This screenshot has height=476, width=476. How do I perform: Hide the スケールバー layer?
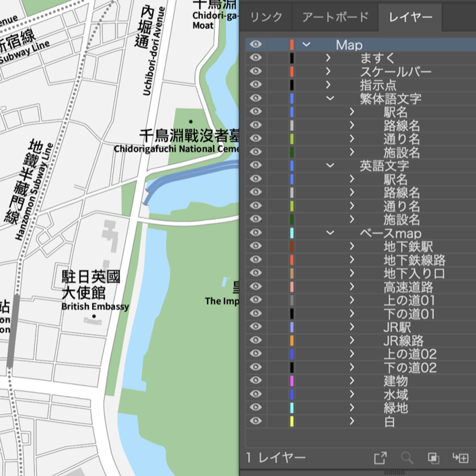pyautogui.click(x=256, y=71)
